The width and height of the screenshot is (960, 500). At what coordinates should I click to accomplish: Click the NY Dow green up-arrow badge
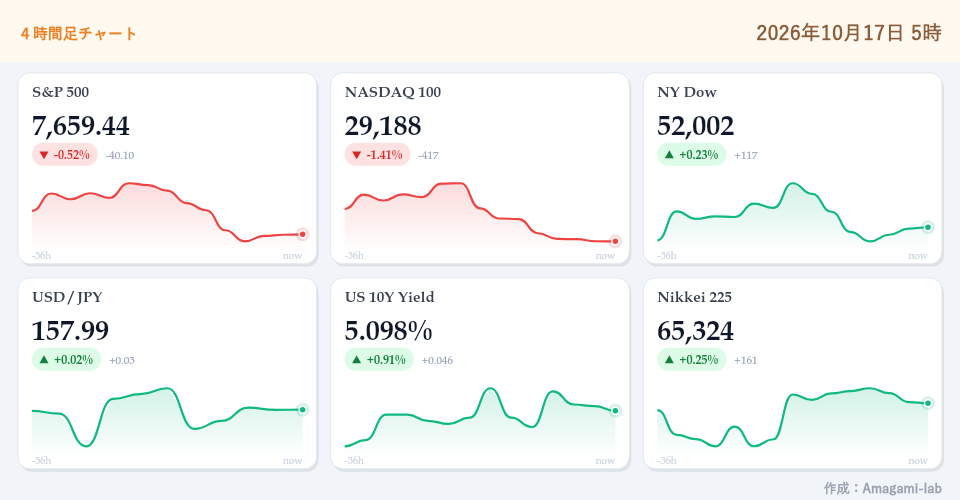(x=691, y=155)
